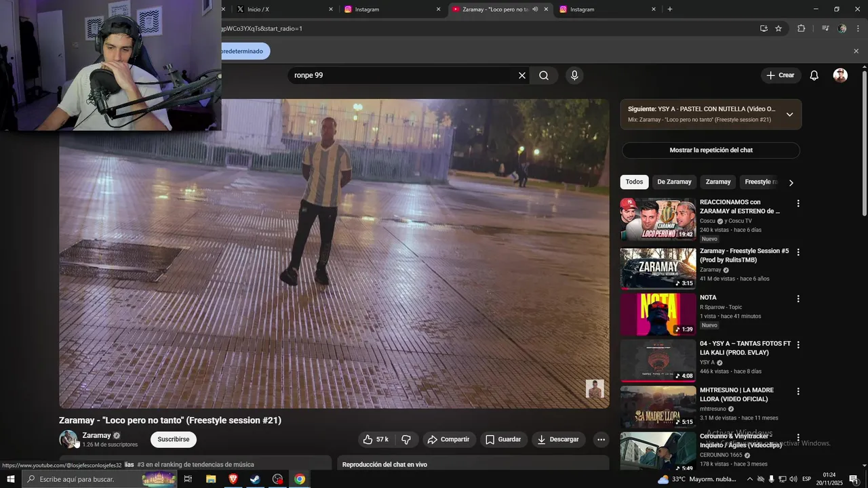Bookmark this page with the star icon
The width and height of the screenshot is (868, 488).
(x=778, y=28)
